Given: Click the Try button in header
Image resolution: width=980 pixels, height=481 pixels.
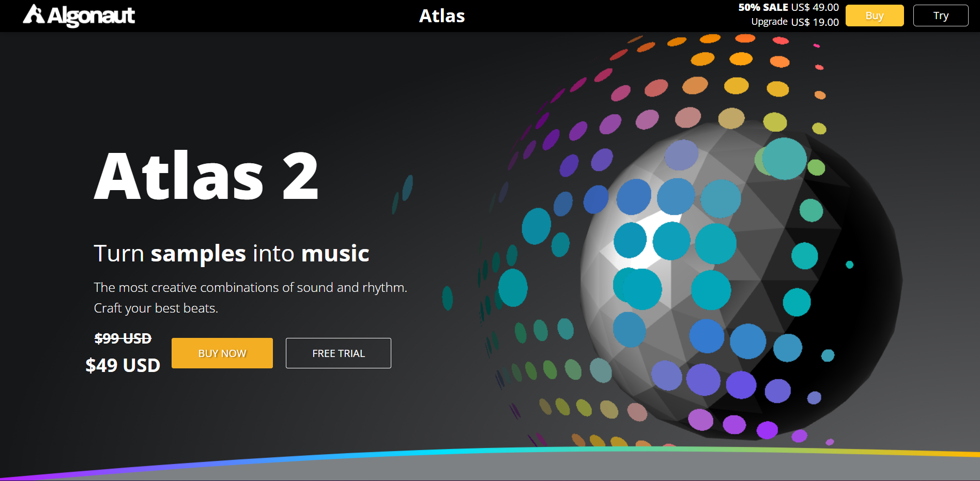Looking at the screenshot, I should click(941, 15).
